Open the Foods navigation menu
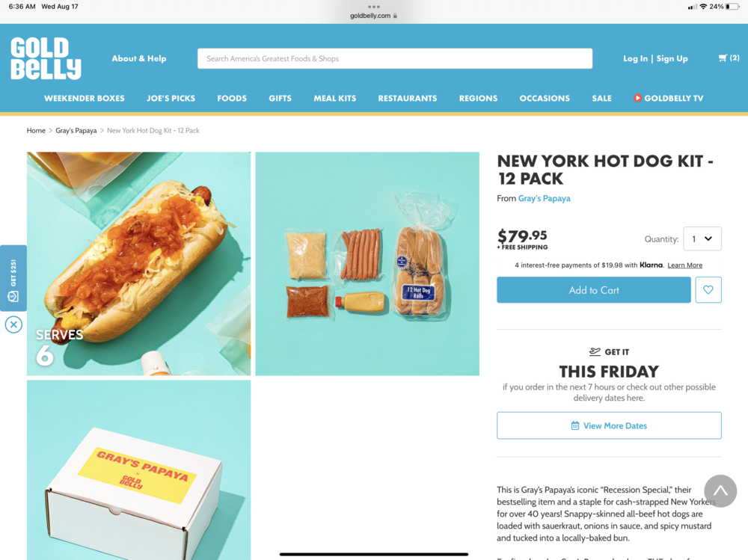This screenshot has height=560, width=748. coord(232,98)
